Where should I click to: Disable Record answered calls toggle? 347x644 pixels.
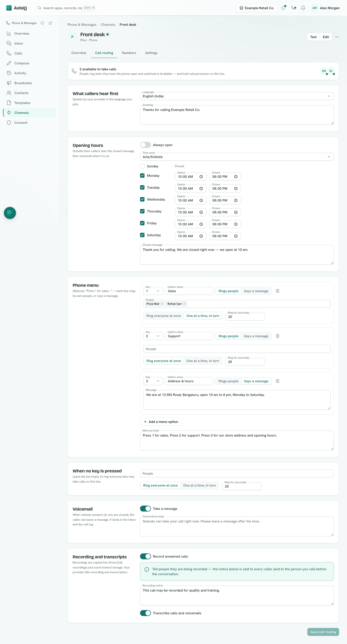145,556
